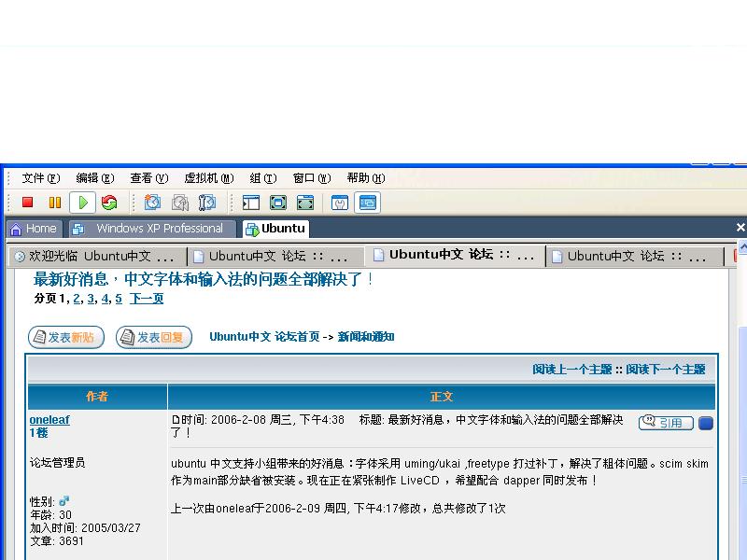
Task: Switch to quick switch mode icon
Action: (x=278, y=203)
